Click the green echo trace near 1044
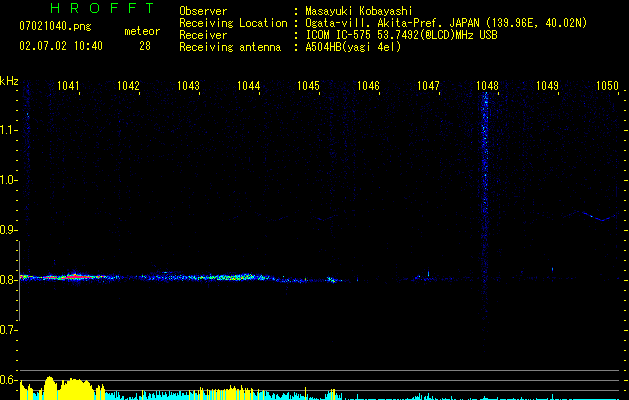Screen dimensions: 629x400 [241, 277]
